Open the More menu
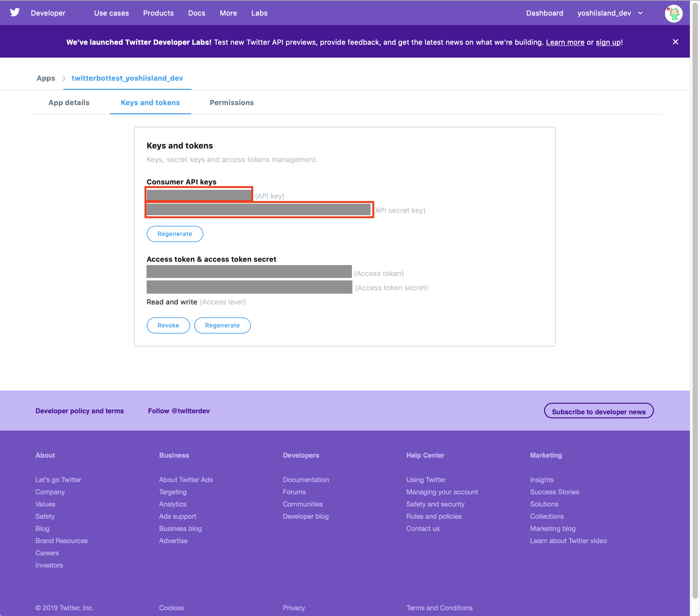This screenshot has height=616, width=700. 228,13
